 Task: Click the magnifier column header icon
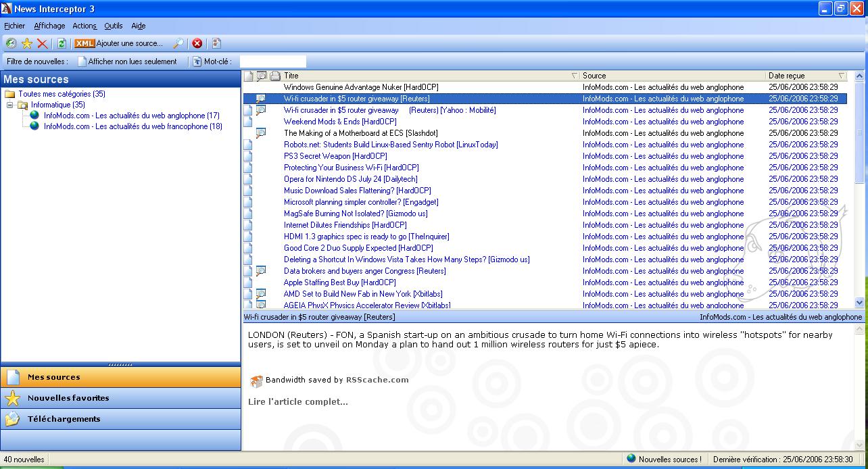pyautogui.click(x=262, y=76)
